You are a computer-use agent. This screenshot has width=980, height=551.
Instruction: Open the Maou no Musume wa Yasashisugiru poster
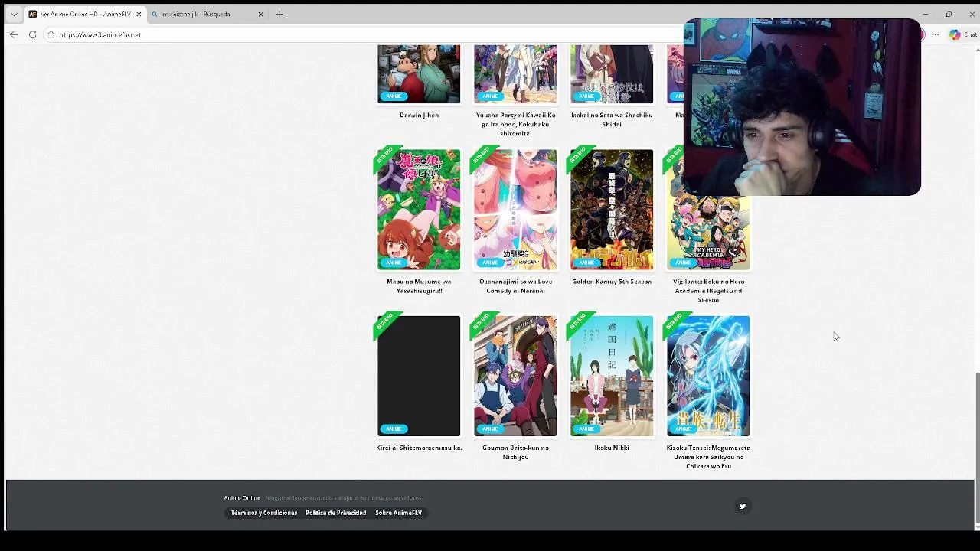coord(419,210)
